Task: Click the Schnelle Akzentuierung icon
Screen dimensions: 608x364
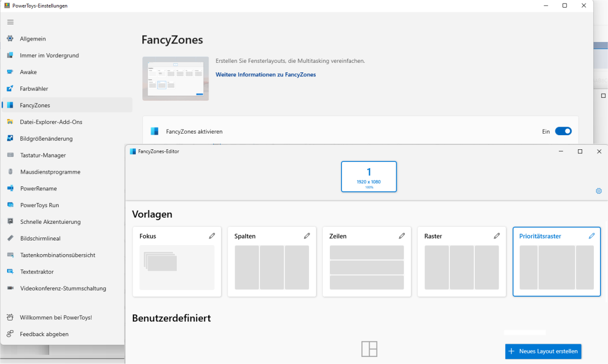Action: pos(10,222)
